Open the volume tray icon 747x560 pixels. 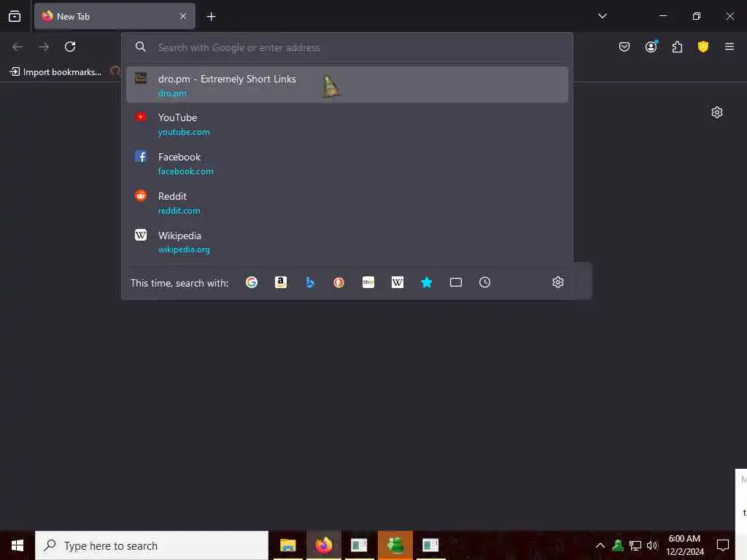[x=652, y=545]
